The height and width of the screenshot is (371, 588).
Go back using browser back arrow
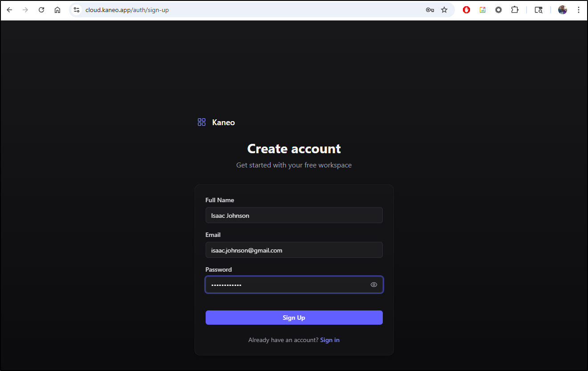tap(9, 10)
